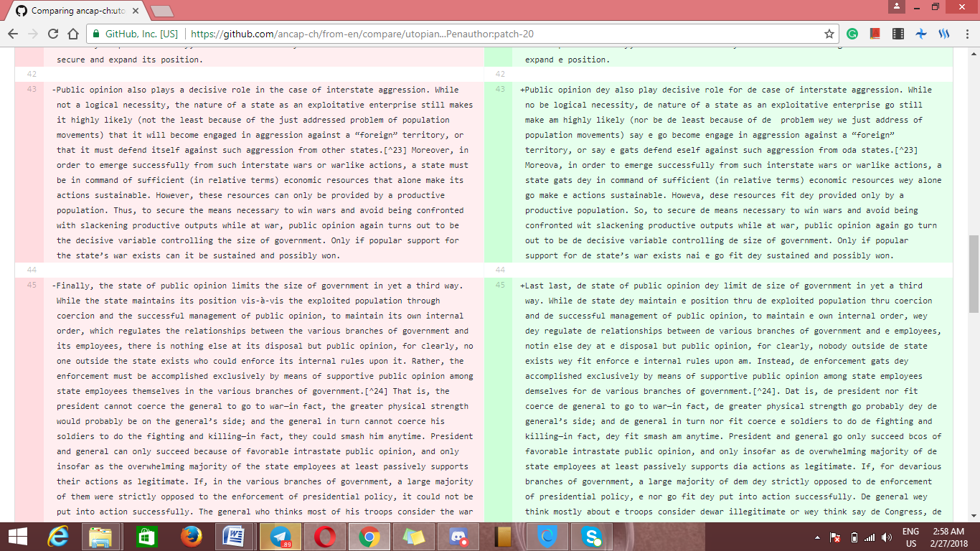Open the browser home page
The image size is (980, 551).
(x=73, y=34)
